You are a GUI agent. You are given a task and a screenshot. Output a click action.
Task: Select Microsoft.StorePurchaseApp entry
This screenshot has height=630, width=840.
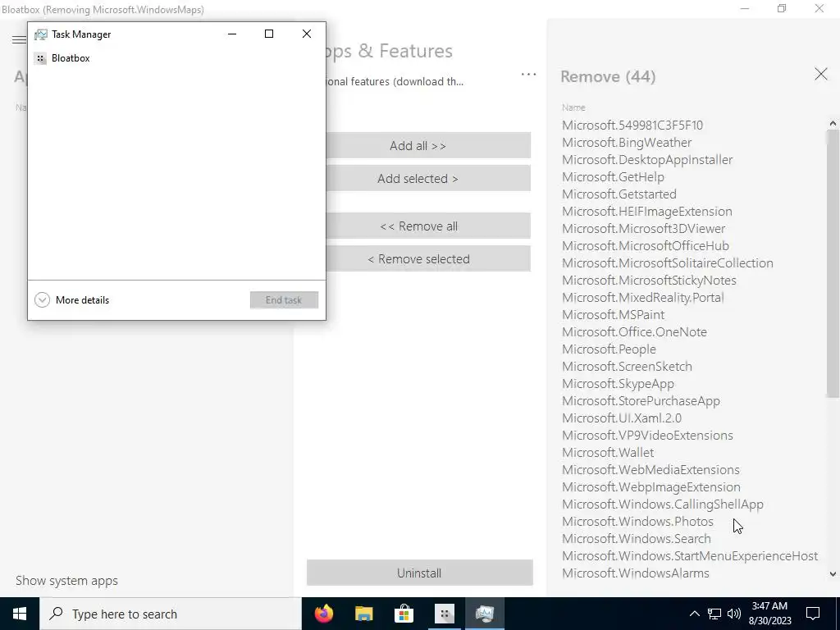pyautogui.click(x=641, y=400)
